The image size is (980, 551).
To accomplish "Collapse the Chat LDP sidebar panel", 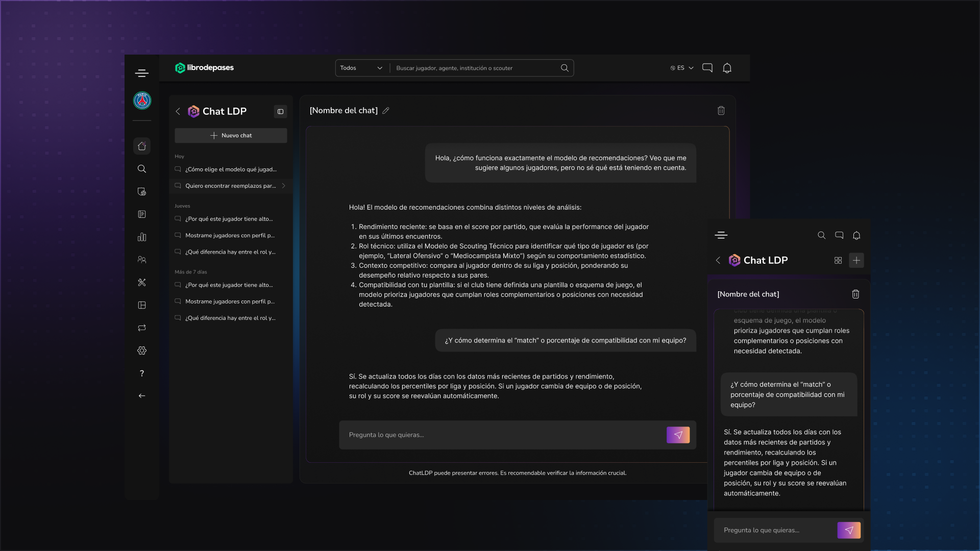I will point(280,112).
